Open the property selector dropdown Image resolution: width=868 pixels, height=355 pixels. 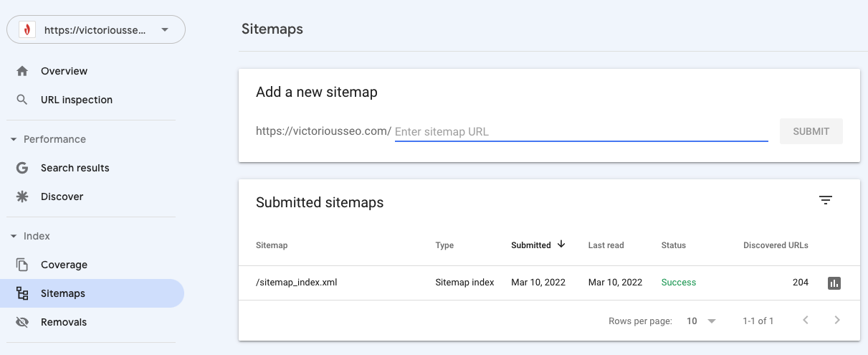96,30
